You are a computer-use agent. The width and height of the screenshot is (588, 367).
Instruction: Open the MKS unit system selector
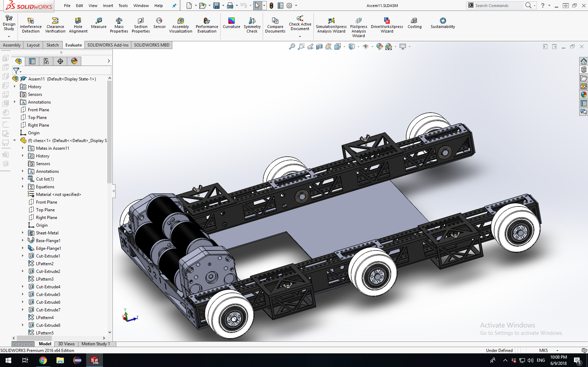coord(548,350)
